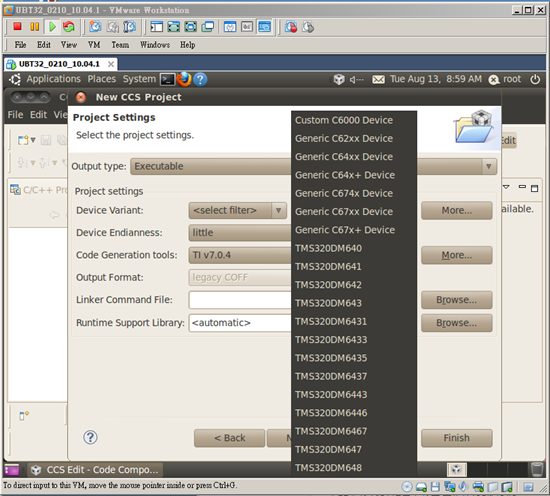Launch Firefox from Ubuntu panel
This screenshot has width=550, height=496.
184,79
